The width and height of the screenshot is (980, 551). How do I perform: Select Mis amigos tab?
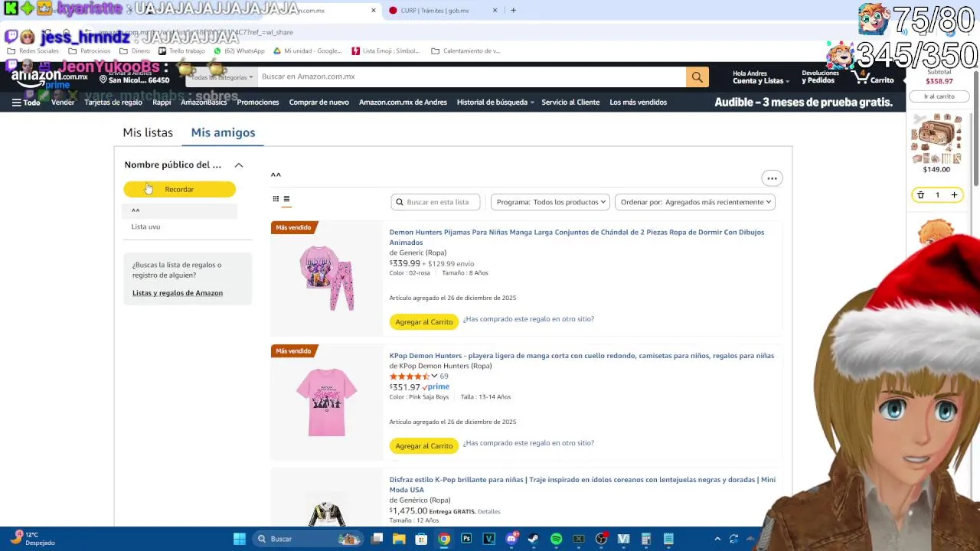[x=223, y=132]
